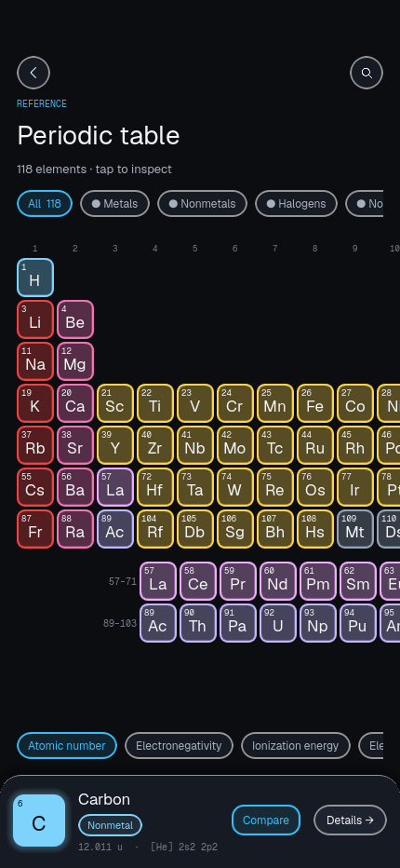Open Rhodium (Rh) tile
The height and width of the screenshot is (868, 400).
(x=355, y=445)
